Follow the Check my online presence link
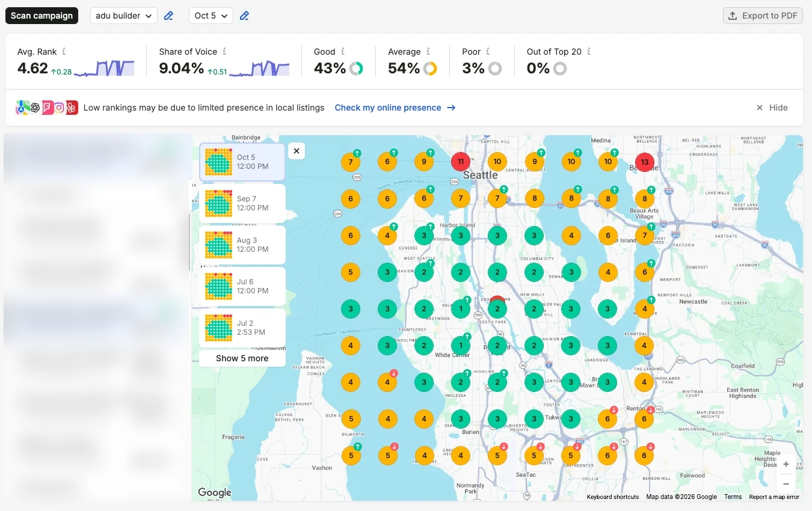This screenshot has height=511, width=812. click(x=395, y=108)
